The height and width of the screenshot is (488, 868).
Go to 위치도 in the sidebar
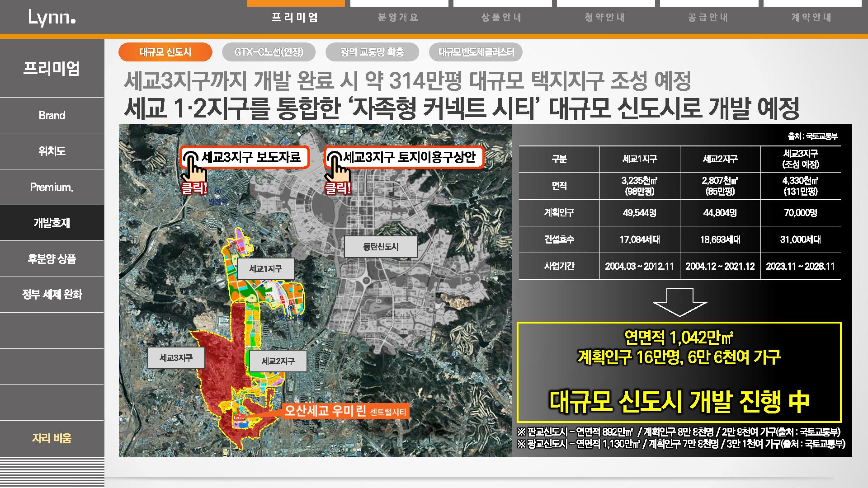point(52,151)
